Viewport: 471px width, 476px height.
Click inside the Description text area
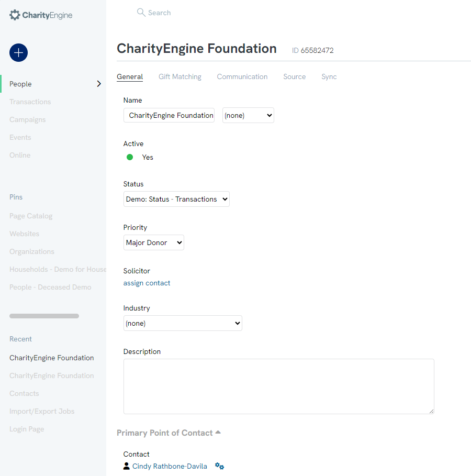tap(278, 386)
